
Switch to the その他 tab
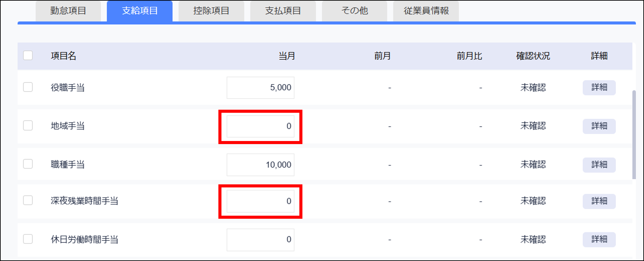click(354, 11)
